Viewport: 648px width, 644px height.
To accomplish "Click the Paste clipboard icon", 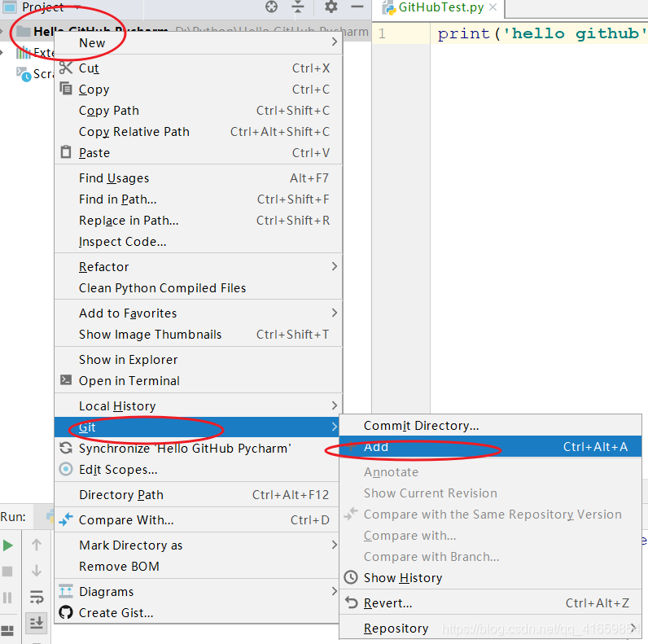I will point(66,151).
